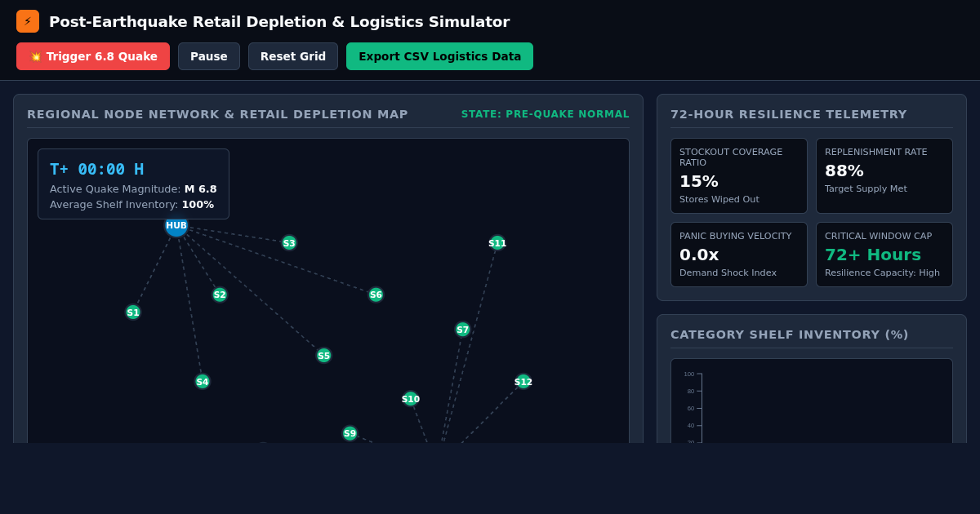The height and width of the screenshot is (514, 980).
Task: Select store node S1
Action: coord(133,312)
